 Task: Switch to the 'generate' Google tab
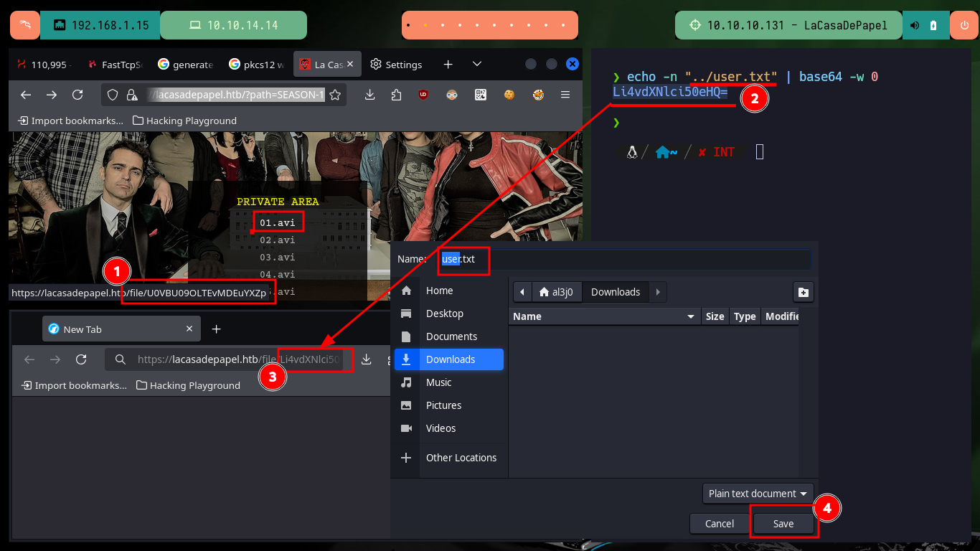[x=185, y=65]
